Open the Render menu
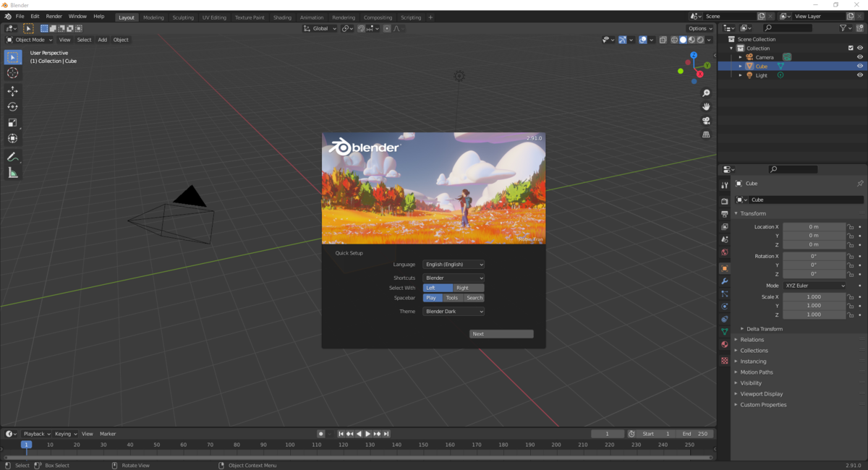Screen dimensions: 868x470 54,16
